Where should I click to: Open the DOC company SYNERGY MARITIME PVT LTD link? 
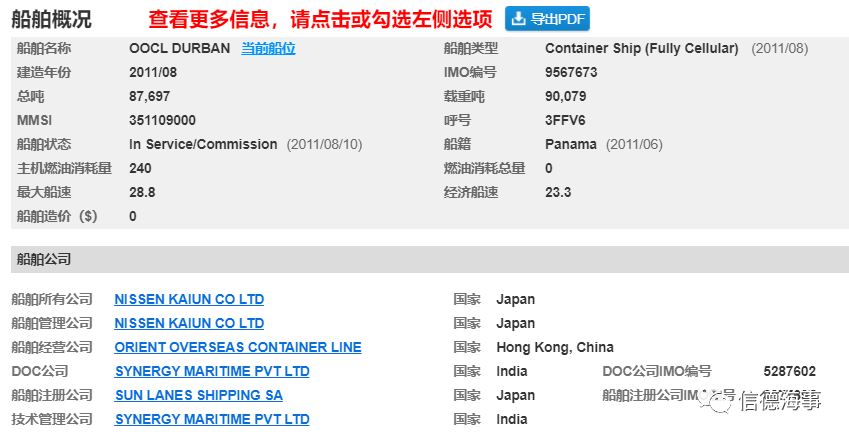[x=212, y=371]
